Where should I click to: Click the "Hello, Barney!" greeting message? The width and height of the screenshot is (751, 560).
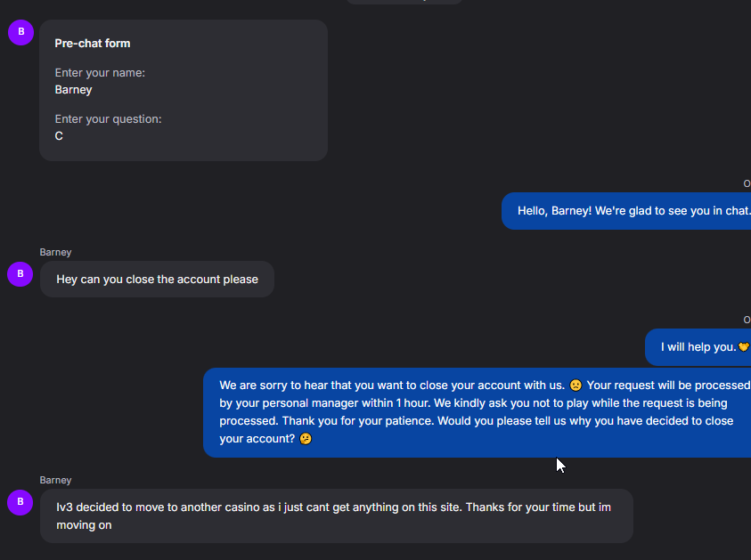pyautogui.click(x=633, y=211)
